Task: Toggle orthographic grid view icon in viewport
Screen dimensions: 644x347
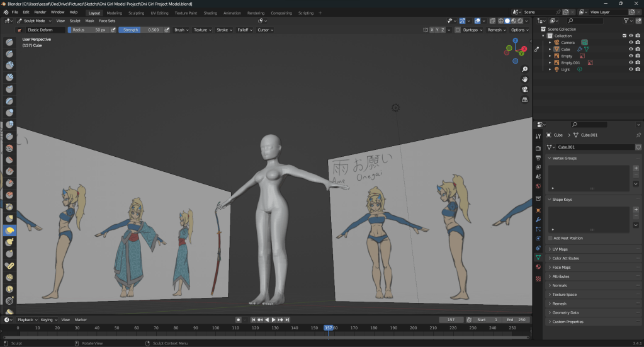Action: coord(525,99)
